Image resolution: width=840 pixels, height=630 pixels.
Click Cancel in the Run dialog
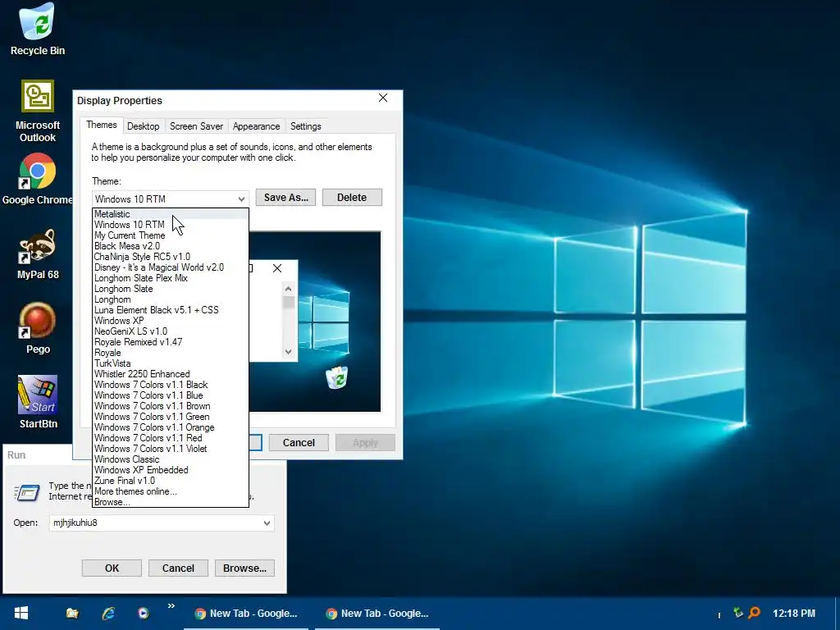178,568
